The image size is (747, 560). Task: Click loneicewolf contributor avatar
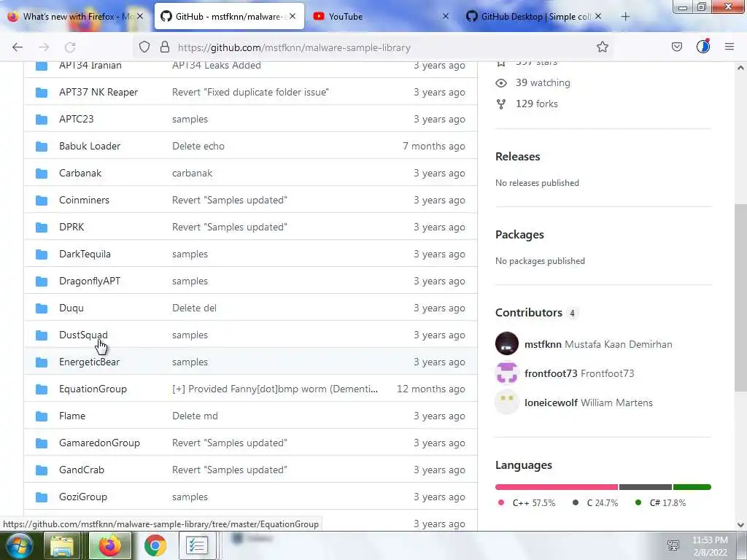click(x=507, y=402)
